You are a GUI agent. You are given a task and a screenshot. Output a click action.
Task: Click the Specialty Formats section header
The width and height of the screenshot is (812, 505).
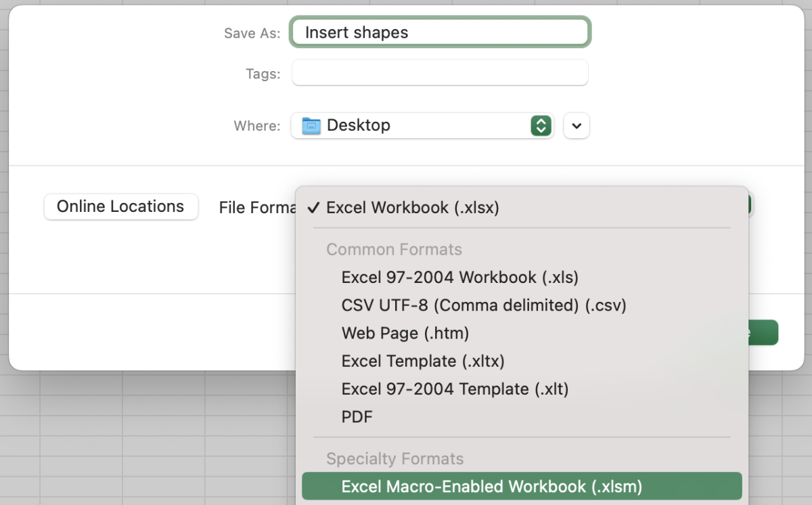coord(394,458)
